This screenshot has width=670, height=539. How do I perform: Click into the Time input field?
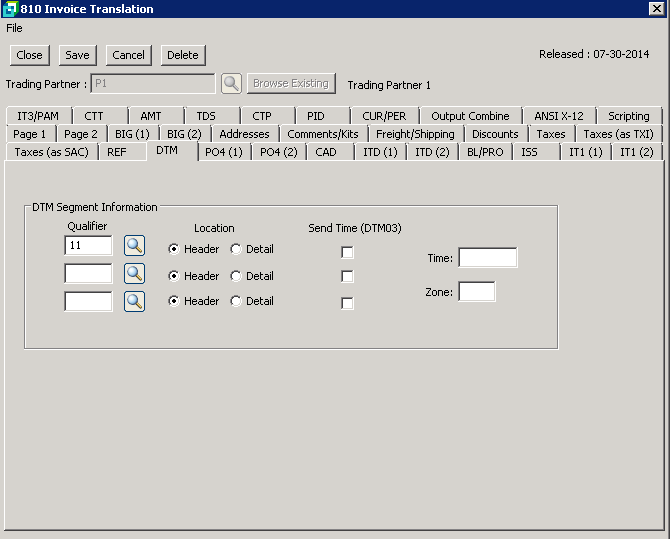pyautogui.click(x=487, y=258)
